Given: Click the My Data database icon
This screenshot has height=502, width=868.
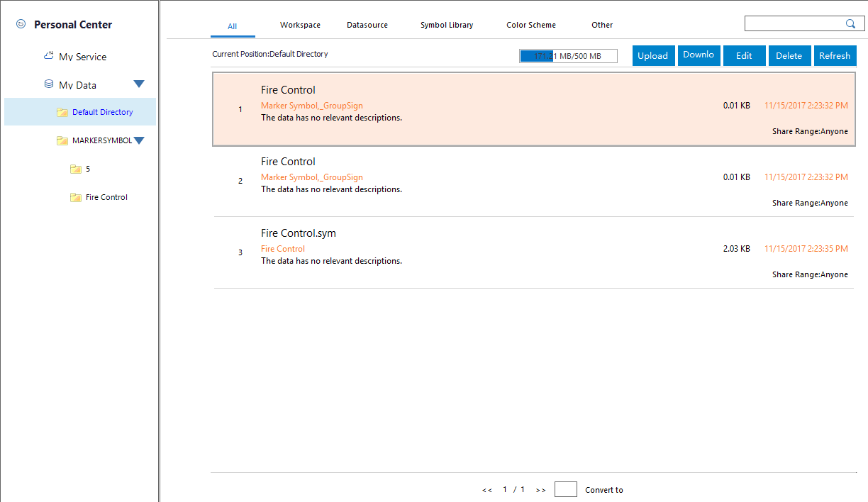Looking at the screenshot, I should (49, 84).
